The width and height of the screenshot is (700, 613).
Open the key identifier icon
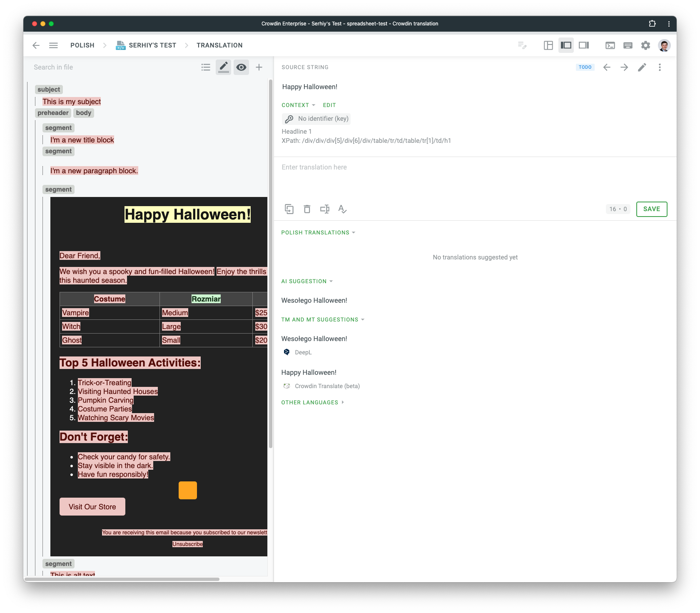point(289,119)
